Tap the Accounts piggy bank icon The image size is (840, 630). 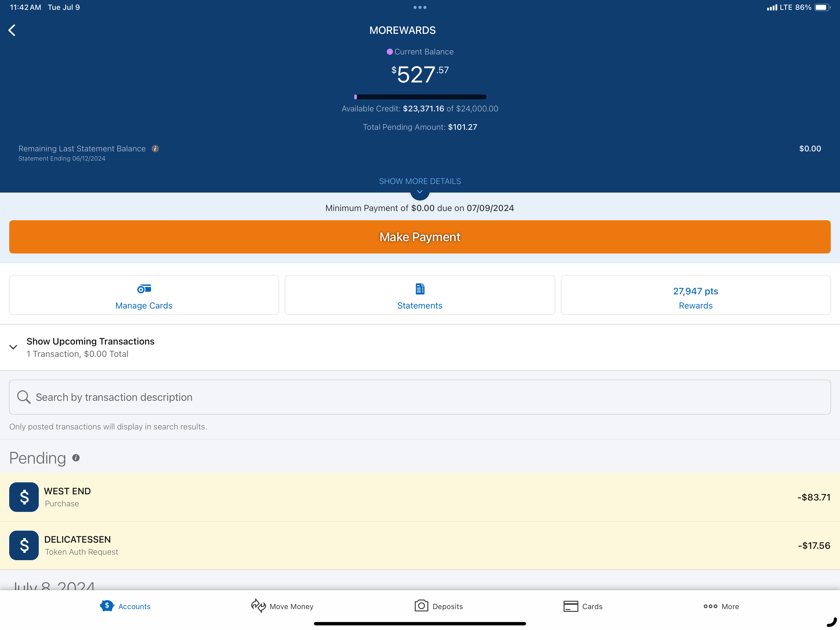(x=107, y=606)
